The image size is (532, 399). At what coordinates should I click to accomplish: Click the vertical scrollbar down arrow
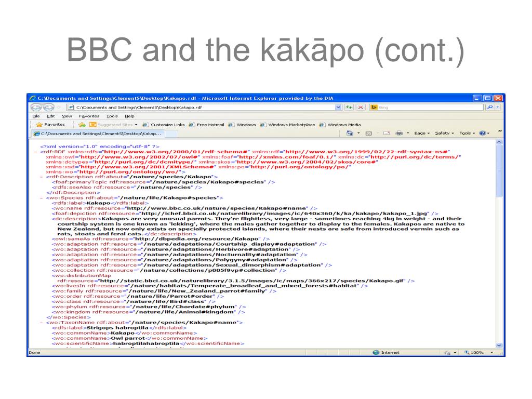(499, 345)
